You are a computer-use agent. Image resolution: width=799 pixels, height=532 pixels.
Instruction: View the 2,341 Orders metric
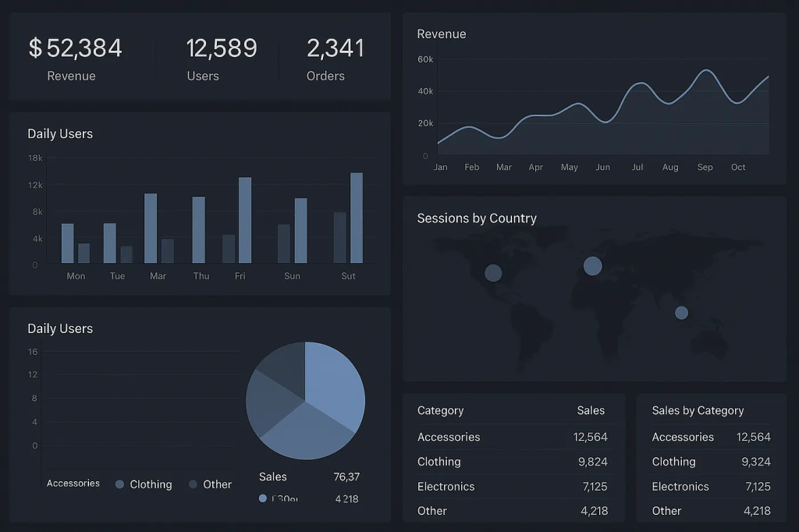(335, 58)
